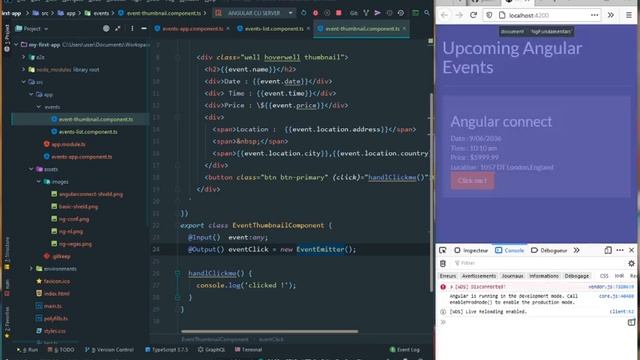
Task: Click the Filtrer console filter field
Action: click(x=539, y=263)
